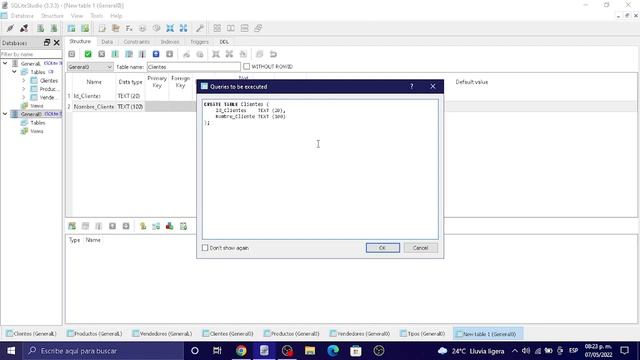Click the gold key primary key constraint icon
This screenshot has width=640, height=360.
(143, 226)
